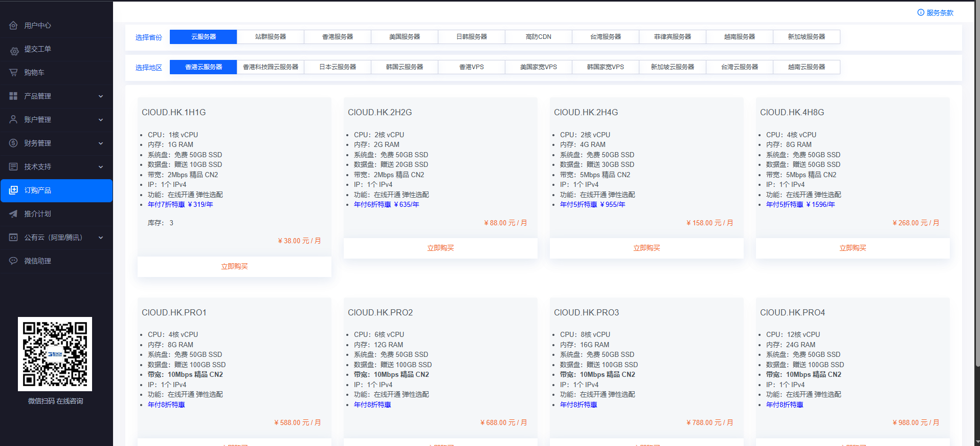Select the 高防CDN category tab
The width and height of the screenshot is (980, 446).
pos(538,37)
